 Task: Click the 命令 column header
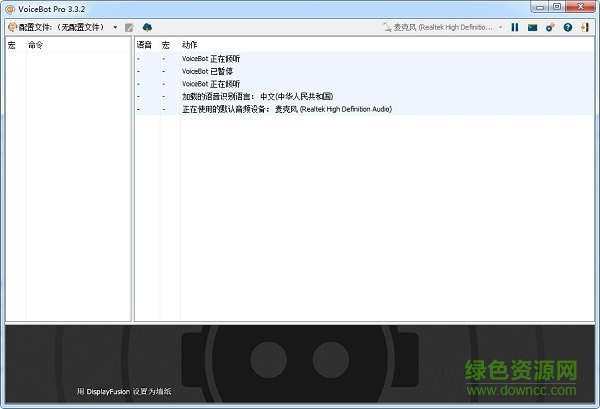[36, 45]
